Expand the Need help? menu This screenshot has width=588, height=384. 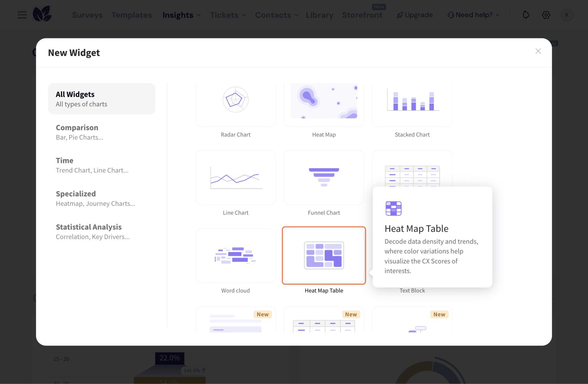(474, 15)
